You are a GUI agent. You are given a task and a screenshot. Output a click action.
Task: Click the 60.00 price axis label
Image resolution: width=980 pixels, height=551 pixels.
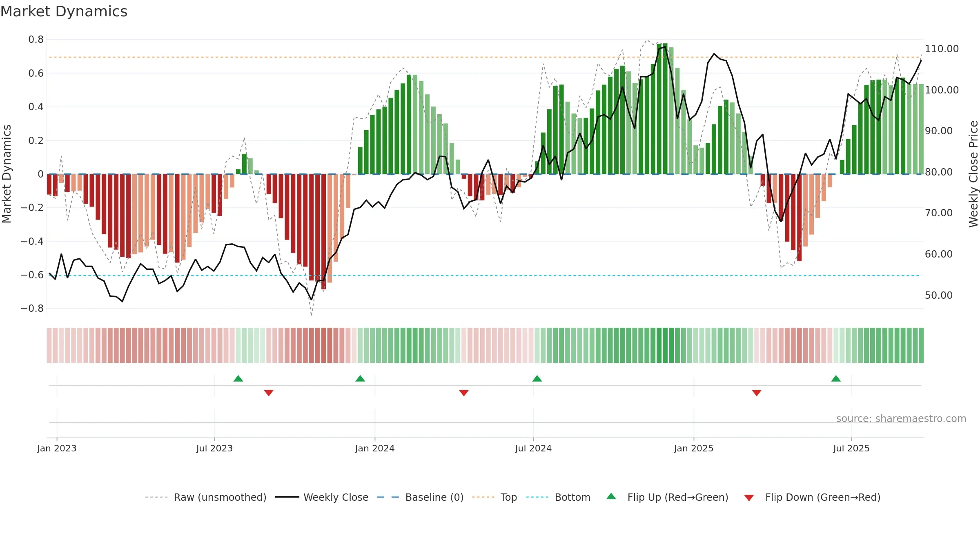pos(939,254)
